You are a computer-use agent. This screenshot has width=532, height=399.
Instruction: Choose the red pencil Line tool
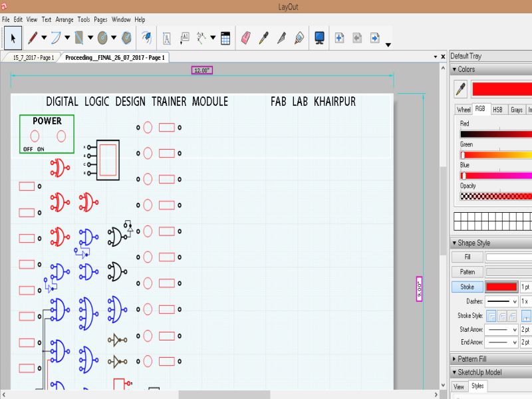pos(33,38)
